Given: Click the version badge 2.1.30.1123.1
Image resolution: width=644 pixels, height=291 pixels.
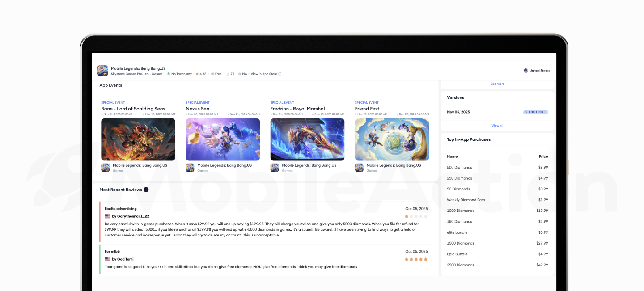Looking at the screenshot, I should (535, 112).
